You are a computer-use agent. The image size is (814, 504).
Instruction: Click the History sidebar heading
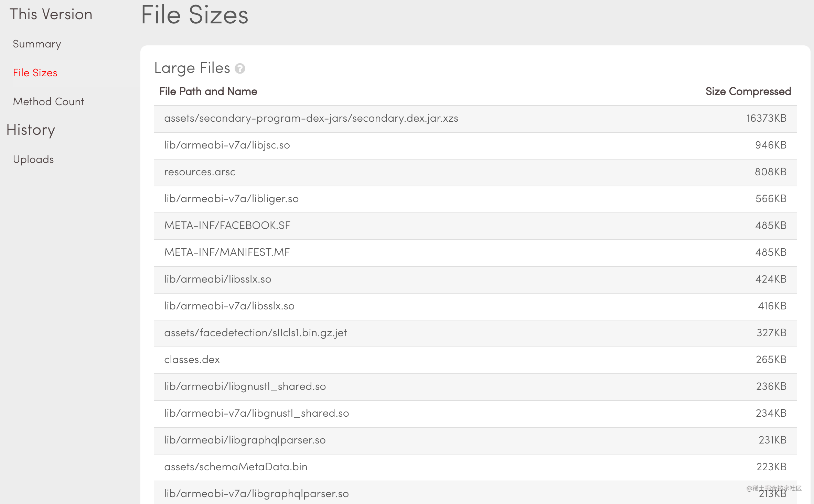tap(31, 130)
